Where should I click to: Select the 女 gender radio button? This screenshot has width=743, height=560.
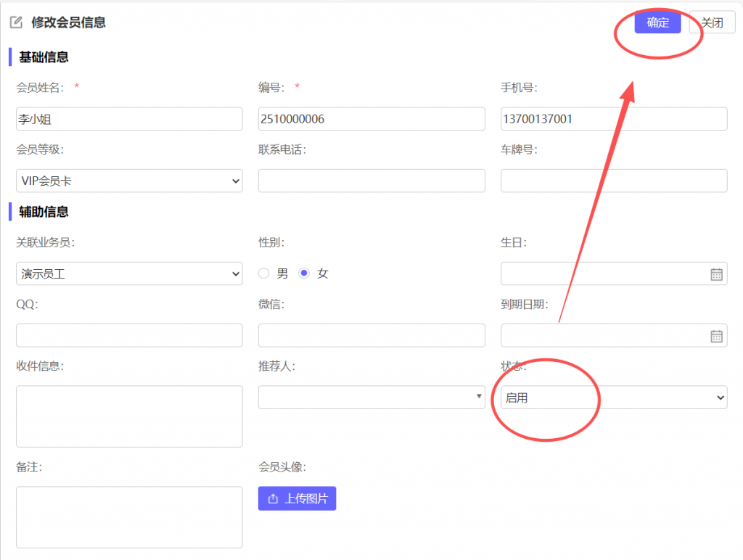pos(305,273)
